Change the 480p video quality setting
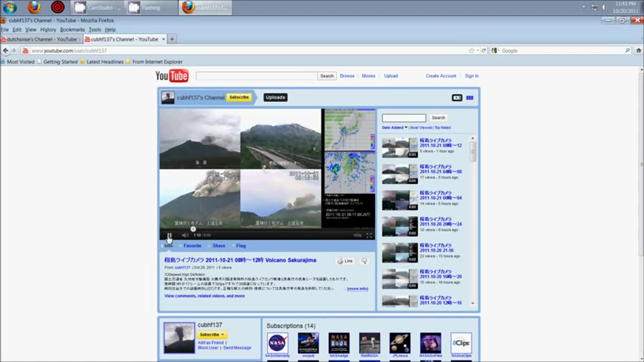644x362 pixels. [357, 235]
